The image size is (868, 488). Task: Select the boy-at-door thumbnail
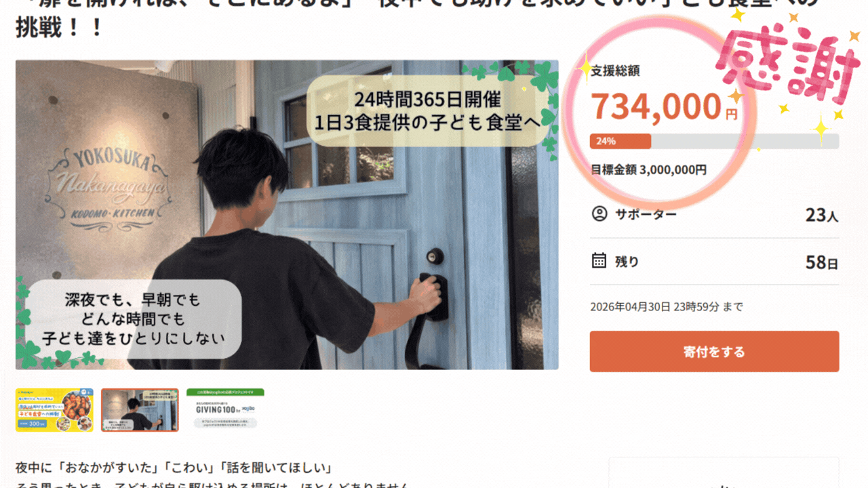point(140,410)
